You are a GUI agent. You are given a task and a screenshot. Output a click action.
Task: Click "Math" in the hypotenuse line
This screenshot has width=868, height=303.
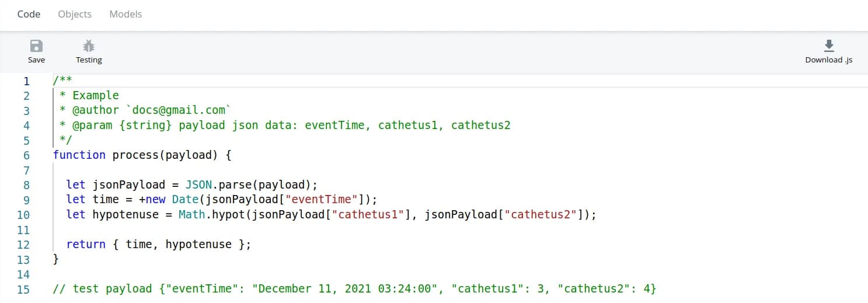tap(191, 215)
